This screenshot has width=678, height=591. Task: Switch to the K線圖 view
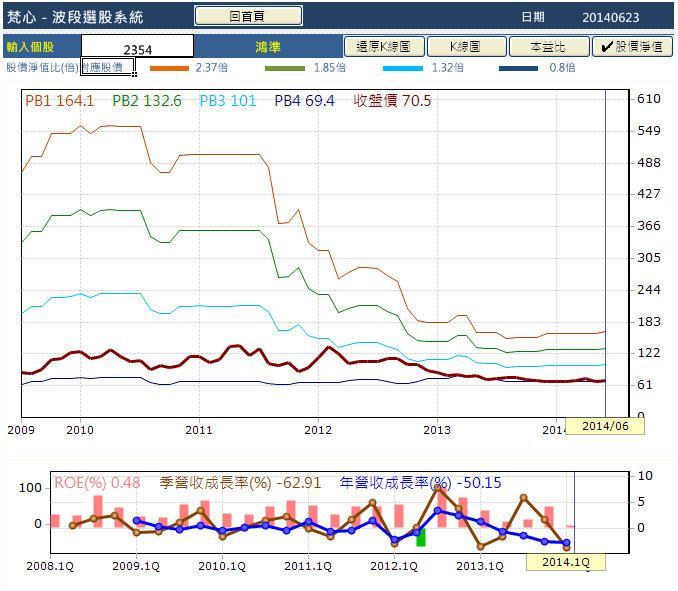(x=466, y=47)
